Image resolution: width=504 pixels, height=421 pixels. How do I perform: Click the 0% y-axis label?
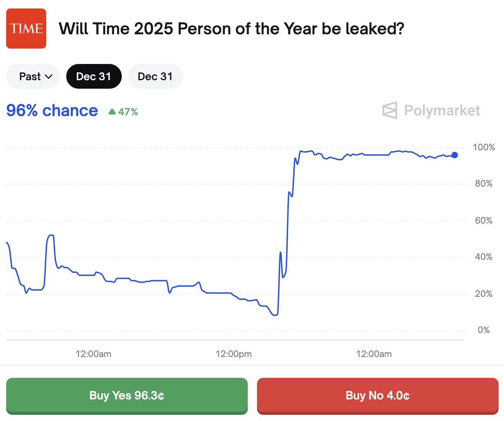click(x=484, y=330)
